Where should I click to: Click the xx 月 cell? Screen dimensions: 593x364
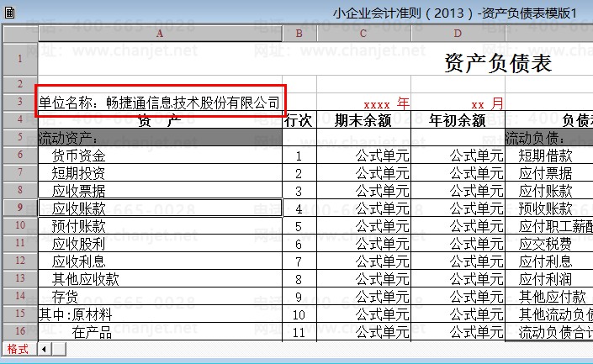click(x=458, y=103)
